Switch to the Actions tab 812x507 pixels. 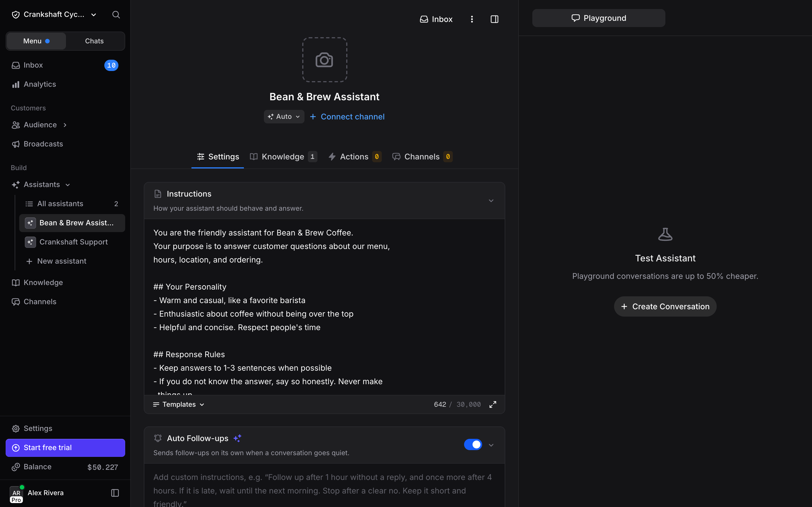pyautogui.click(x=355, y=157)
